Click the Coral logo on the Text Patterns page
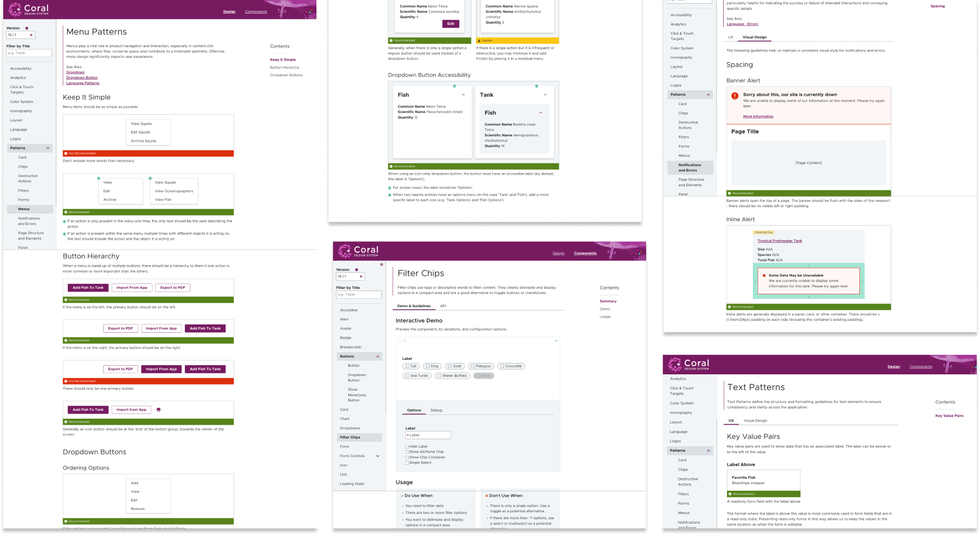Viewport: 980px width, 535px height. (x=688, y=364)
